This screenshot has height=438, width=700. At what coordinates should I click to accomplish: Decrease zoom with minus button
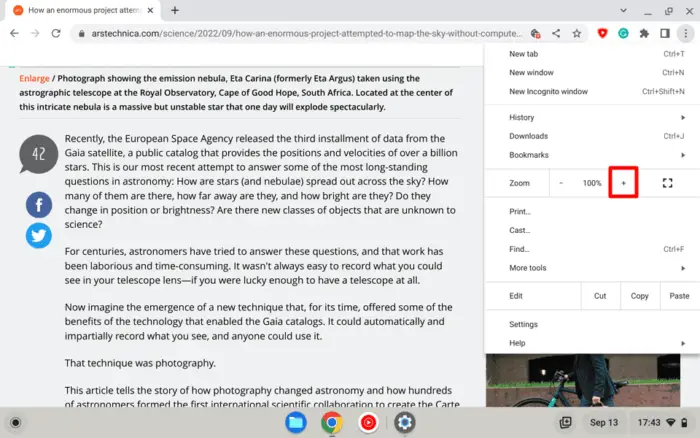[561, 183]
